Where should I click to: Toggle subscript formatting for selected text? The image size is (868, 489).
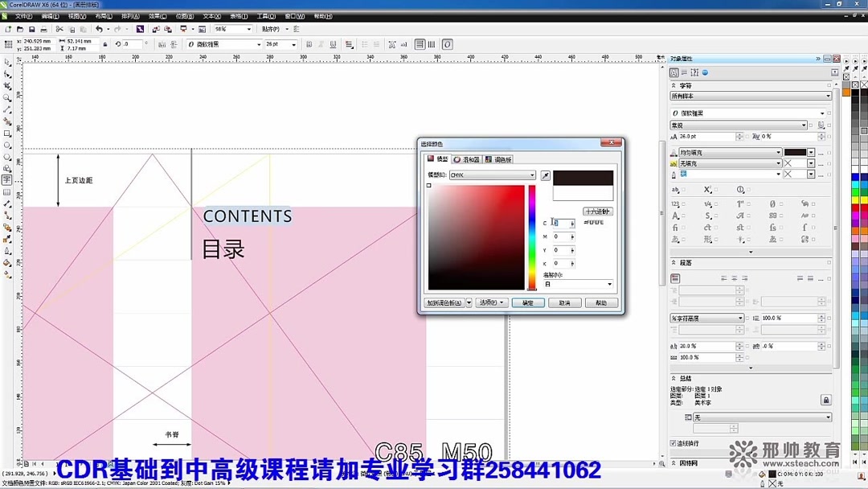click(x=707, y=189)
